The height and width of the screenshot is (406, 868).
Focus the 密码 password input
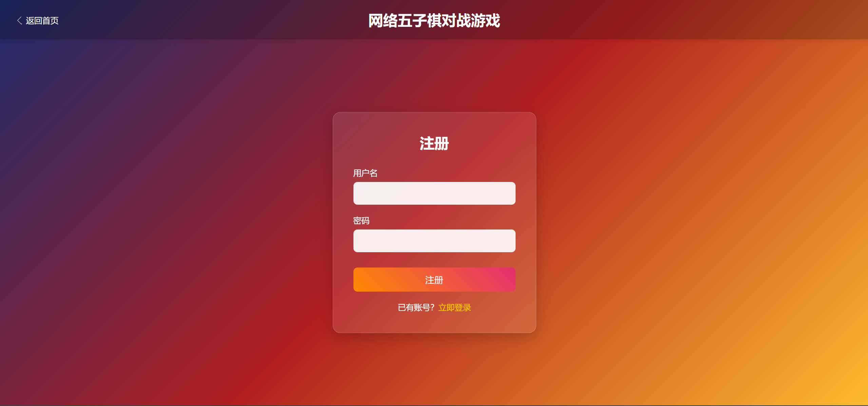[x=434, y=241]
